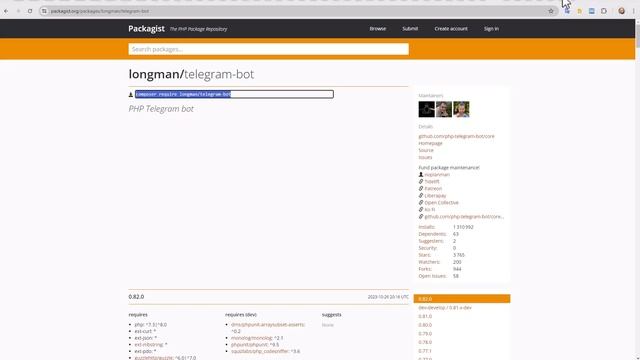This screenshot has width=640, height=360.
Task: Open the Homepage link
Action: tap(430, 143)
